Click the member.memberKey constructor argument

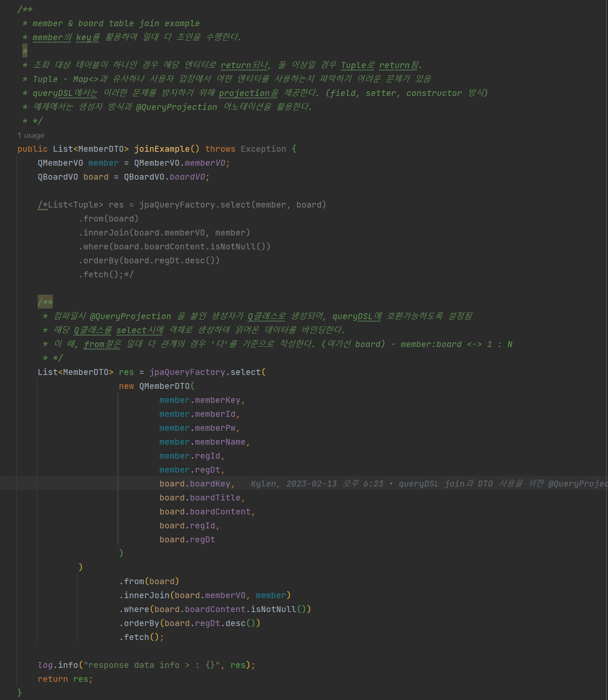click(x=200, y=400)
